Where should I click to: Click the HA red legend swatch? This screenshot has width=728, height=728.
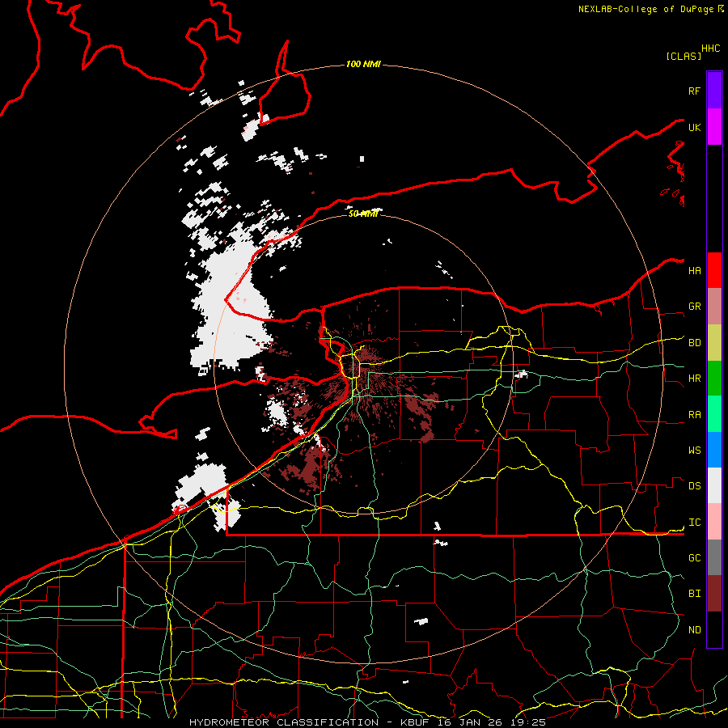pyautogui.click(x=714, y=270)
